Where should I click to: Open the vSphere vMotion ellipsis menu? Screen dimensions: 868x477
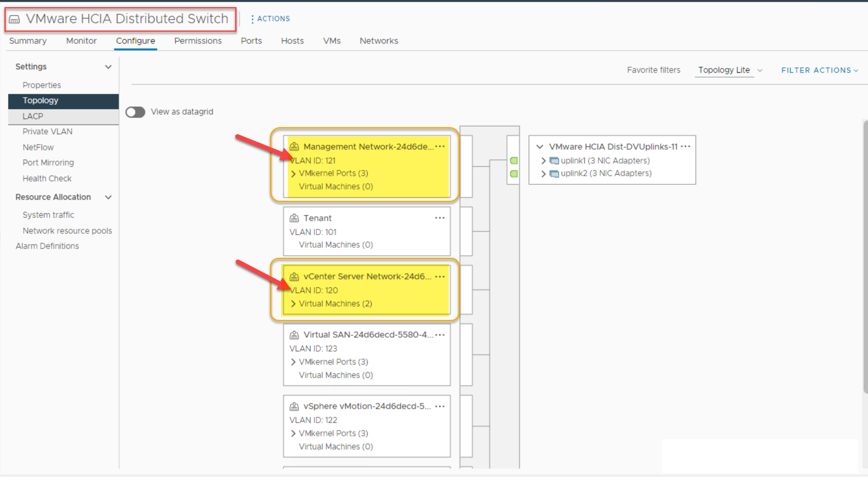click(440, 406)
